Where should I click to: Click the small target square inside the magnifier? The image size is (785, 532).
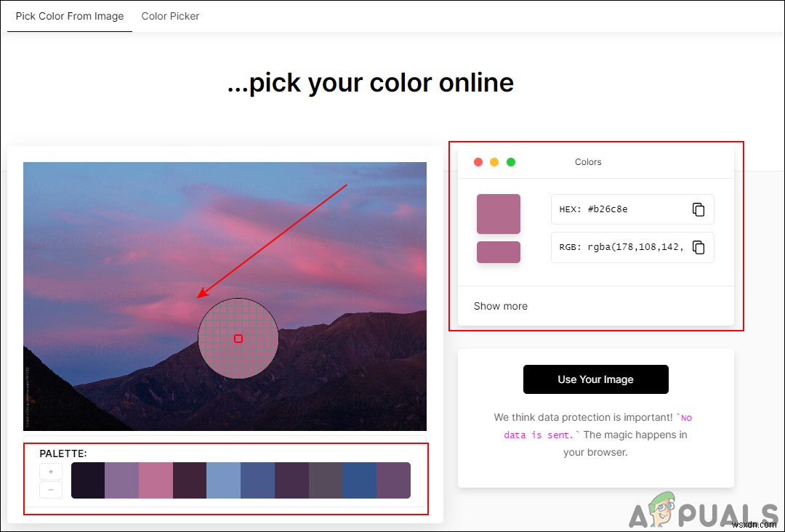(238, 338)
